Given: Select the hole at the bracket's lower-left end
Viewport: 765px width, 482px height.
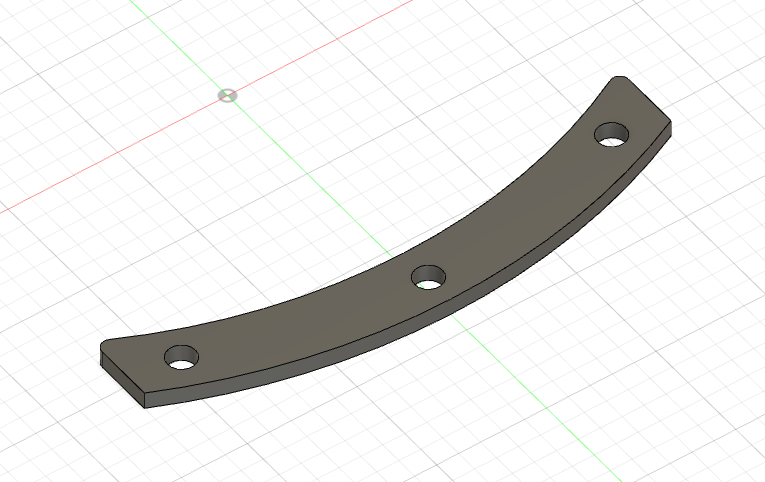Looking at the screenshot, I should 181,357.
